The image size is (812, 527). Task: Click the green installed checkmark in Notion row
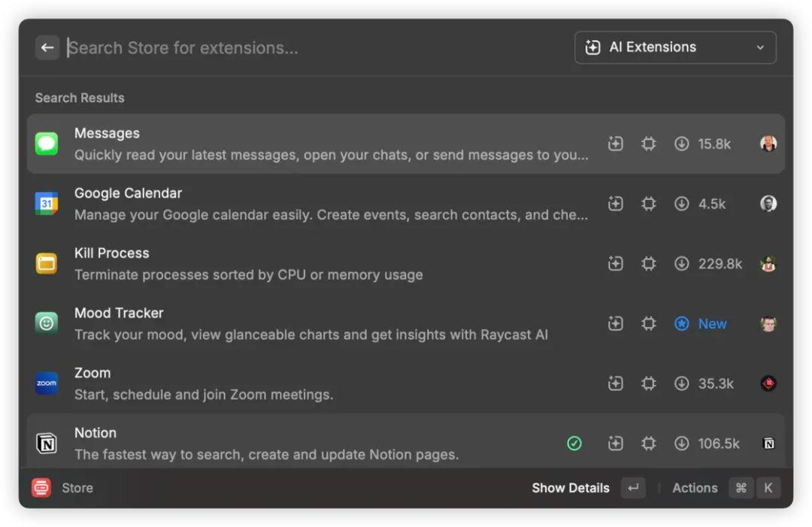[574, 444]
